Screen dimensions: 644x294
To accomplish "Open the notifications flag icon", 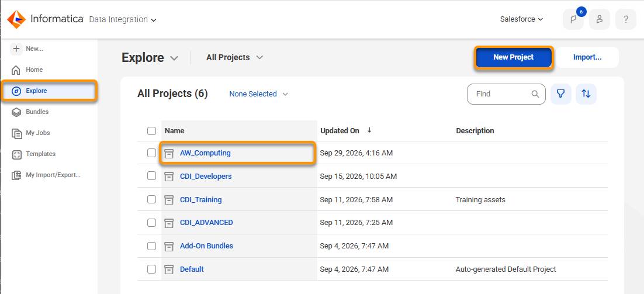I will (x=573, y=19).
